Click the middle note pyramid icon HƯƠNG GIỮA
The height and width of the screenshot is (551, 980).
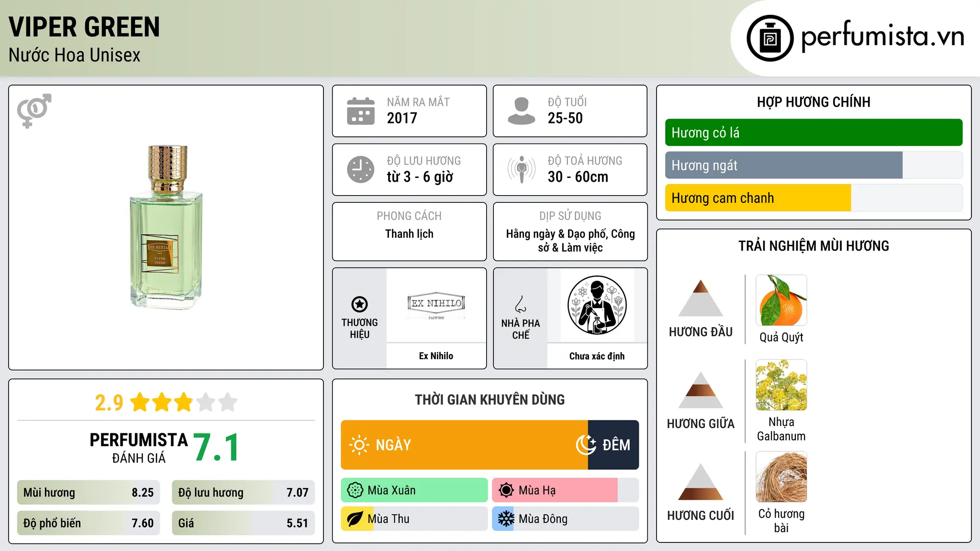[701, 390]
